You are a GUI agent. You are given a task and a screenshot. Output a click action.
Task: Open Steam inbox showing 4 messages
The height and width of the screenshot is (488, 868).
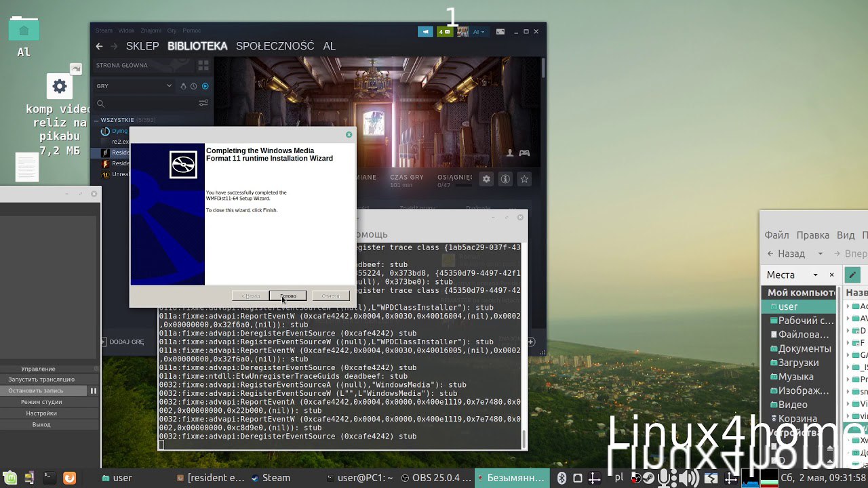445,31
